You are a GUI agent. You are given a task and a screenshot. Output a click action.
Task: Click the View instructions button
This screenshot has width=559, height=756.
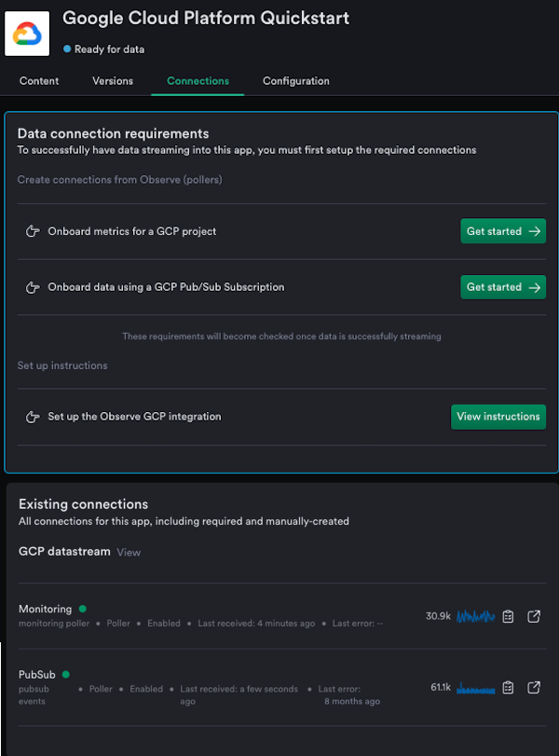(x=498, y=417)
